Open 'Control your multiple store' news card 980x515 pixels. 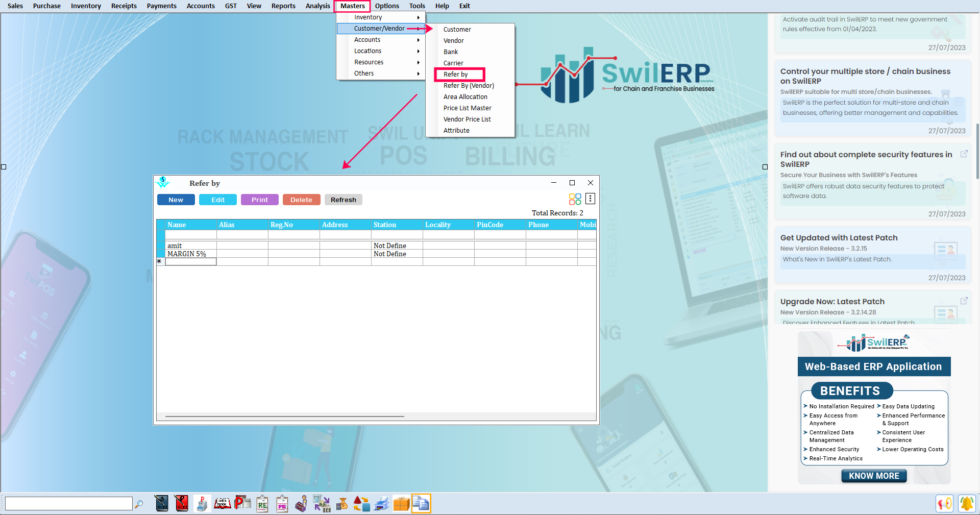(x=872, y=98)
